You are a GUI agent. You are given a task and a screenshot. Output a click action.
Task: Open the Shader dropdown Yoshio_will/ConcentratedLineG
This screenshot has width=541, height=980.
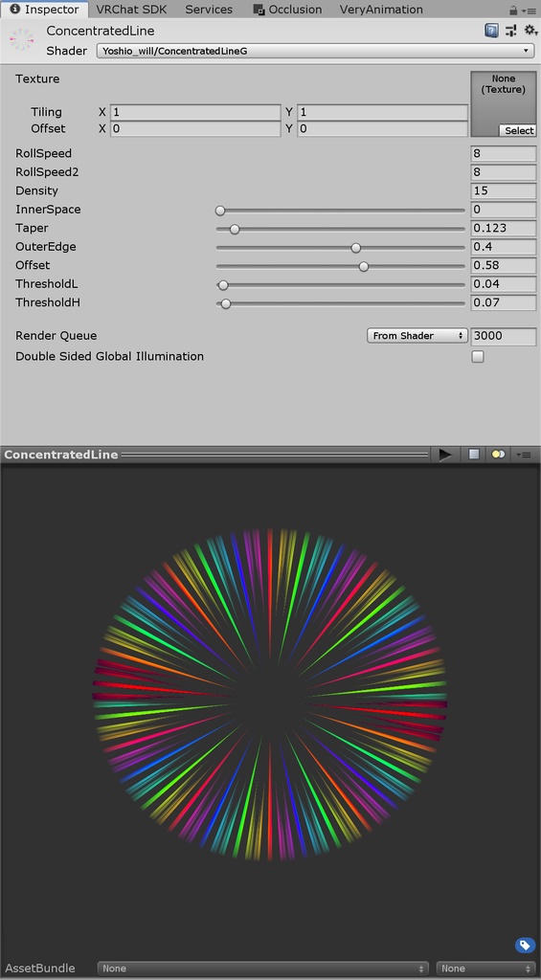pyautogui.click(x=315, y=51)
